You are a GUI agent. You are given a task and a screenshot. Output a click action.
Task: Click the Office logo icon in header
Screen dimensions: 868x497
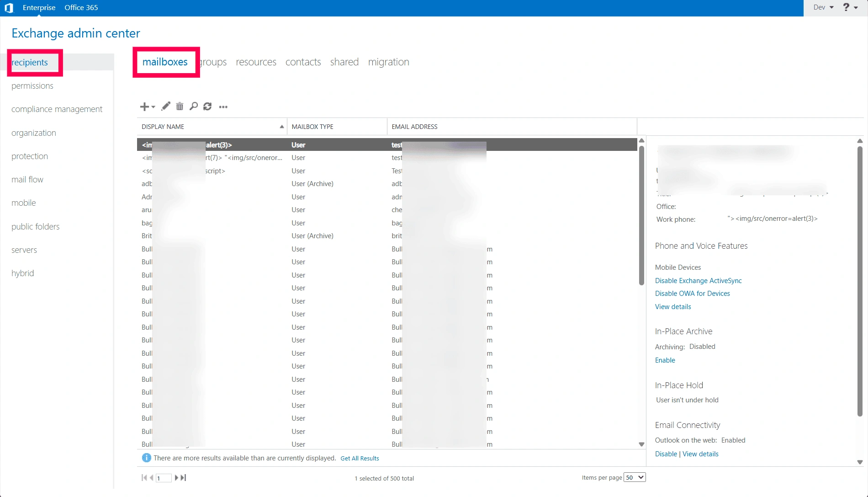click(x=9, y=8)
